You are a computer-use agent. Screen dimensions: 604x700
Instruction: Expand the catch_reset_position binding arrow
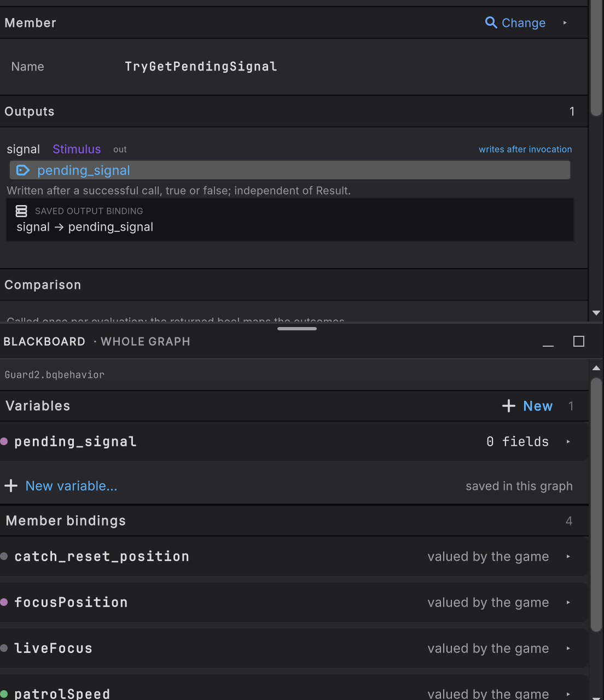tap(568, 556)
